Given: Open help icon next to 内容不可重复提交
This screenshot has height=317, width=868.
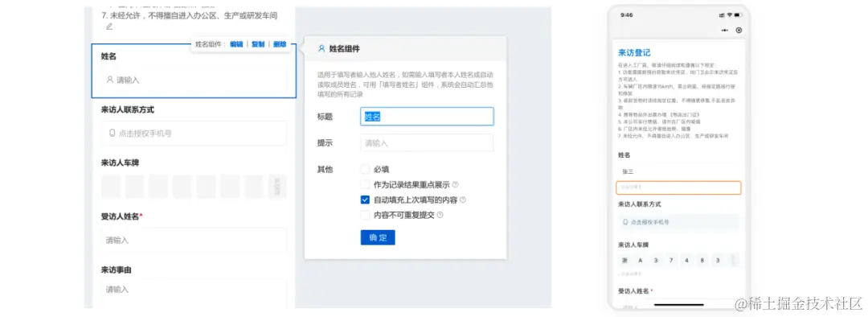Looking at the screenshot, I should pyautogui.click(x=440, y=215).
